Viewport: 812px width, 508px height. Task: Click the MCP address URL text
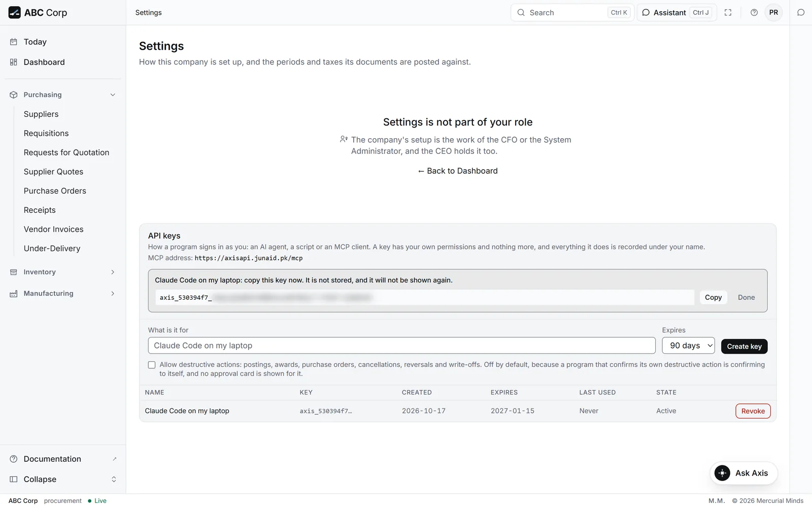[249, 258]
